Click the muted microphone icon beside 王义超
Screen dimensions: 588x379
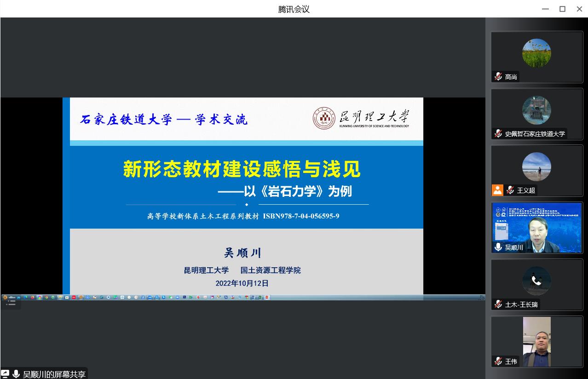510,190
